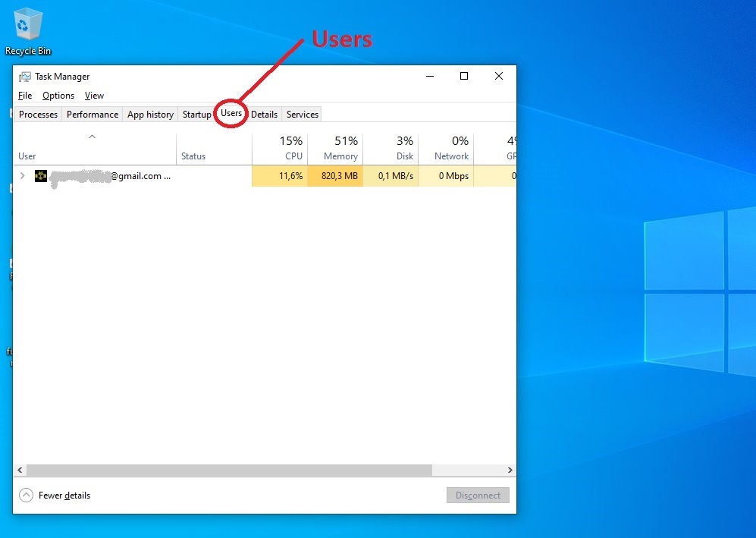Select the Startup tab
Viewport: 756px width, 538px height.
196,115
